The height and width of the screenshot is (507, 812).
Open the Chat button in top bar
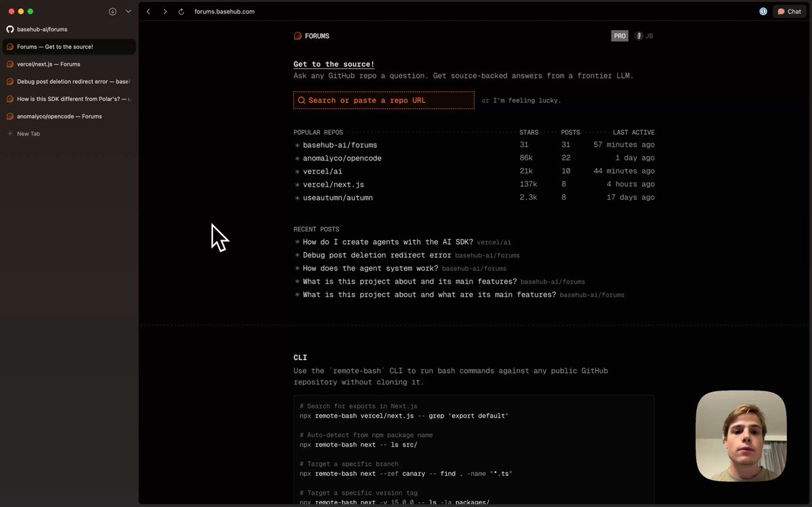789,12
